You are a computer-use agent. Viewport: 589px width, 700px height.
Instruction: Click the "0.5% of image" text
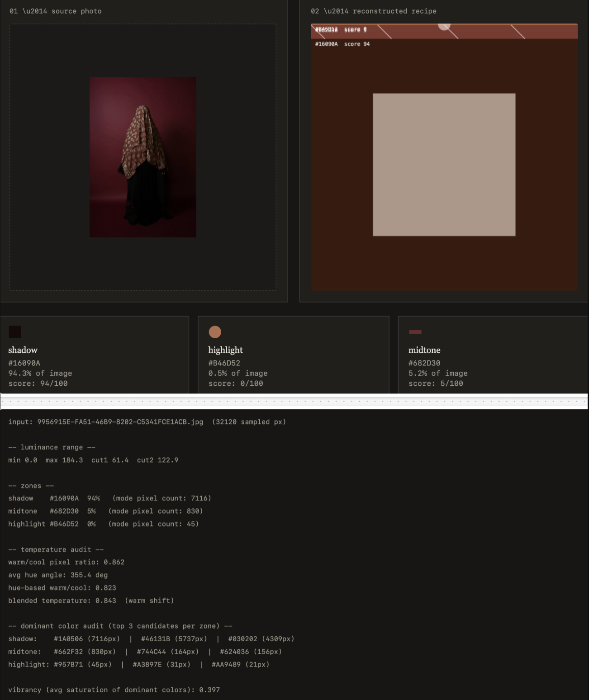click(x=238, y=373)
